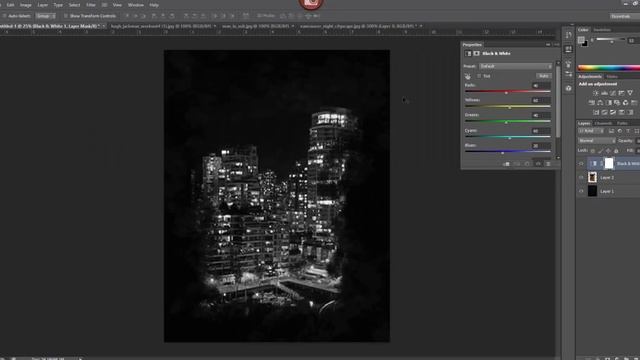Click the Yellows slider handle
This screenshot has height=360, width=640.
(x=509, y=107)
